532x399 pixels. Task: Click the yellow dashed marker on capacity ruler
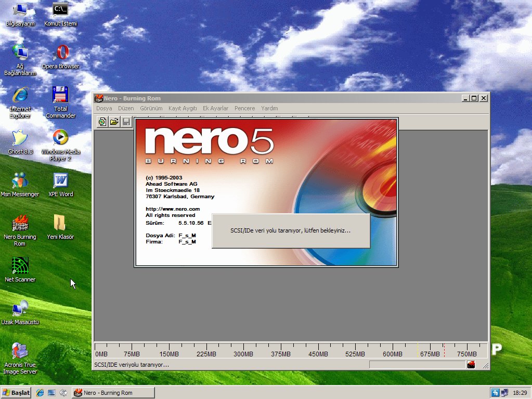click(418, 350)
